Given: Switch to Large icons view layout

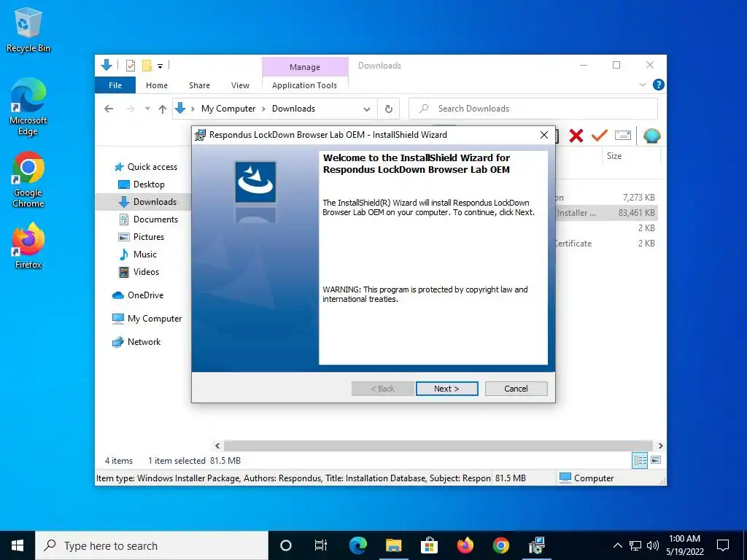Looking at the screenshot, I should 656,460.
